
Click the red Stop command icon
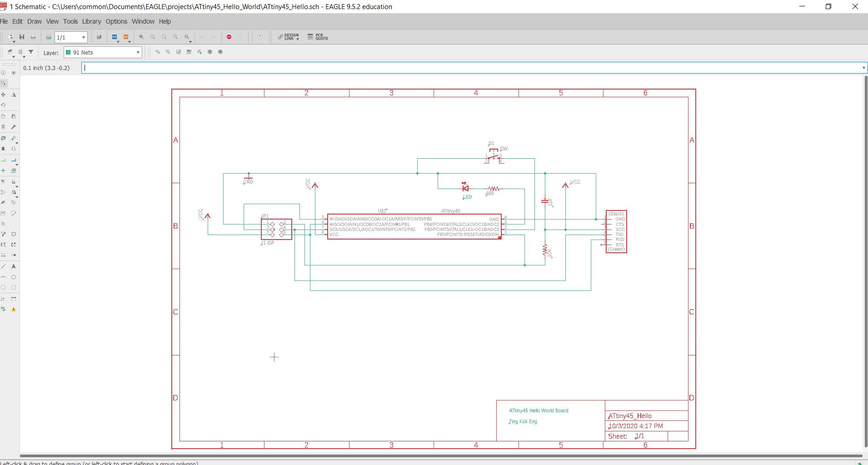(x=229, y=37)
